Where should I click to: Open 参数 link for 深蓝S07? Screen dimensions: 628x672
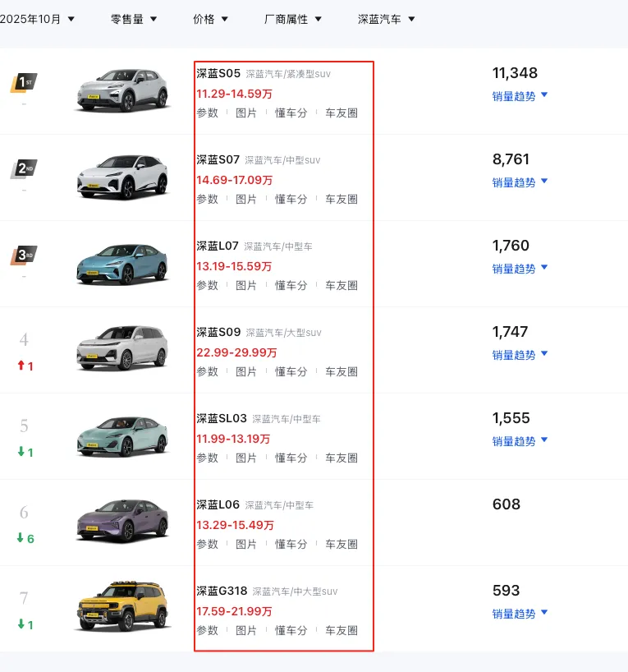coord(208,199)
